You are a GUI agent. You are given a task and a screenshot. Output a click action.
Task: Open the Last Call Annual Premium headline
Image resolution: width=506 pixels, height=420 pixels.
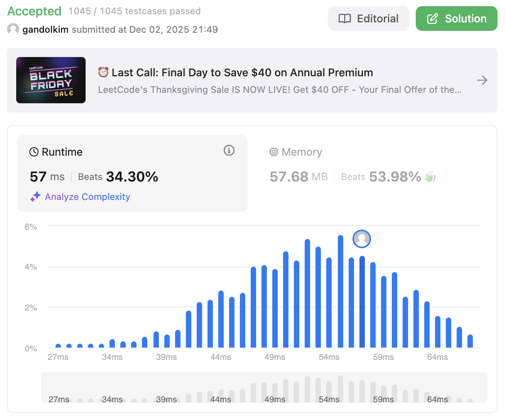[x=242, y=72]
